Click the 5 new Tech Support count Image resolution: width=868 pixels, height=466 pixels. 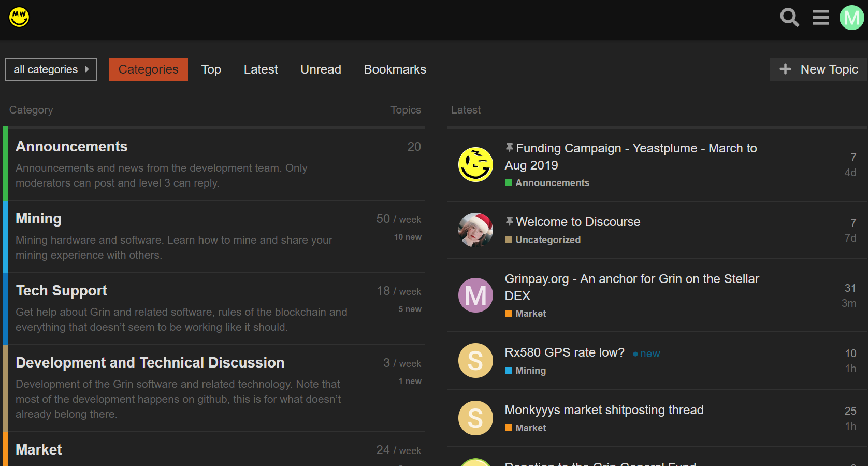410,309
